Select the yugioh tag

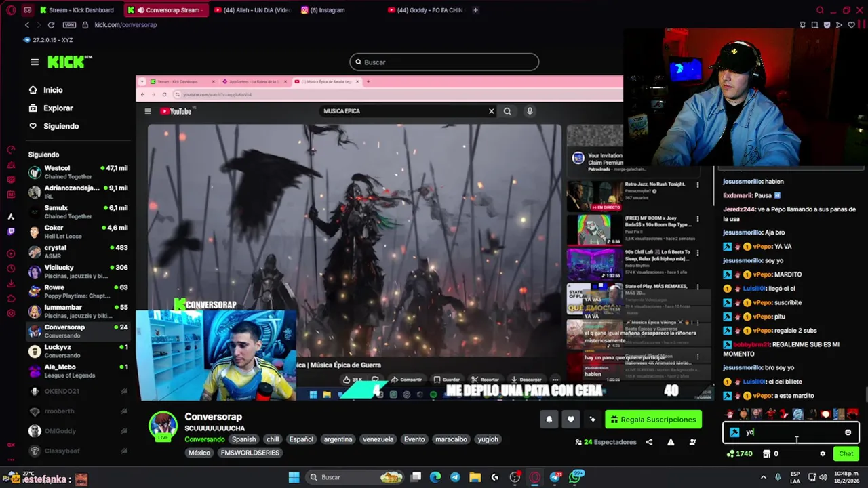488,439
